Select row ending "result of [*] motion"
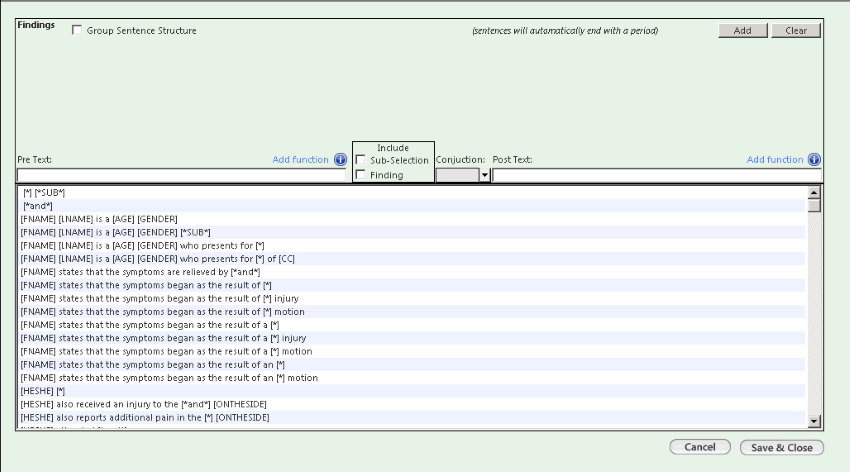The image size is (850, 472). [413, 312]
